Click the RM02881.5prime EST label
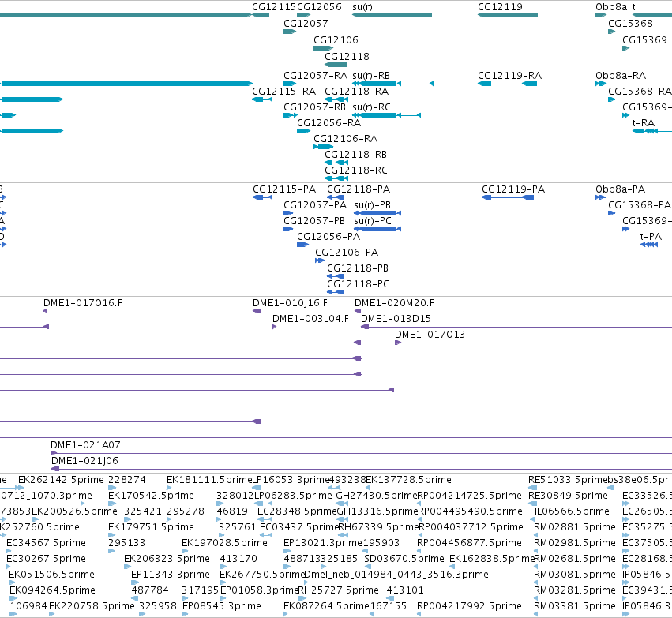The width and height of the screenshot is (672, 618). coord(575,526)
